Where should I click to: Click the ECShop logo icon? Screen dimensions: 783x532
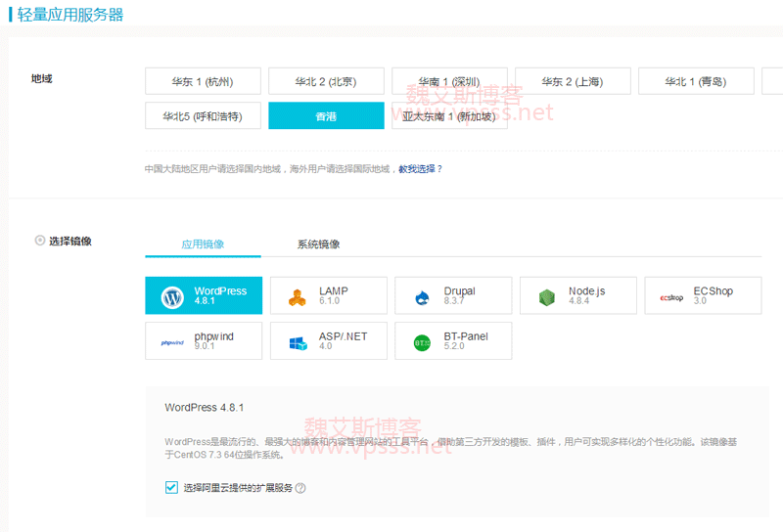click(x=671, y=297)
